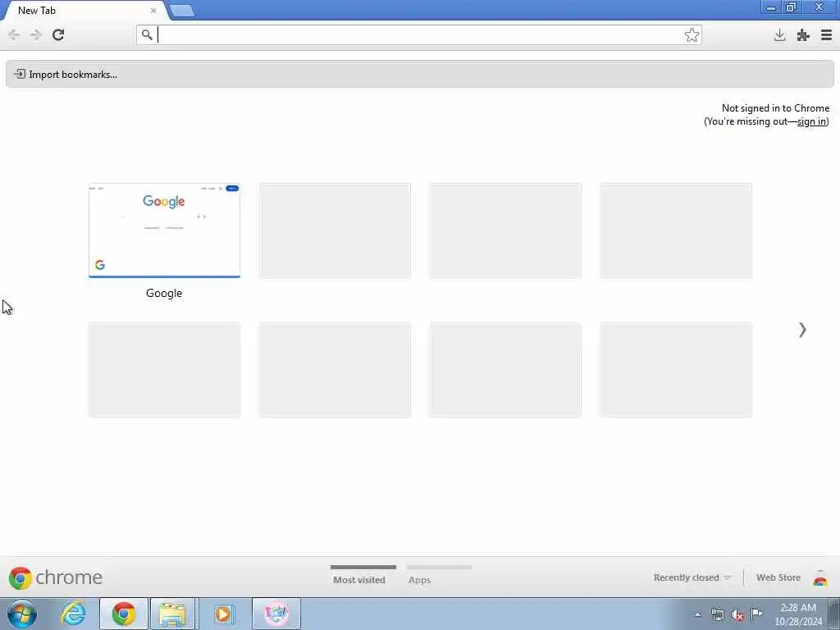Restore down the Chrome window
The image size is (840, 630).
tap(792, 7)
